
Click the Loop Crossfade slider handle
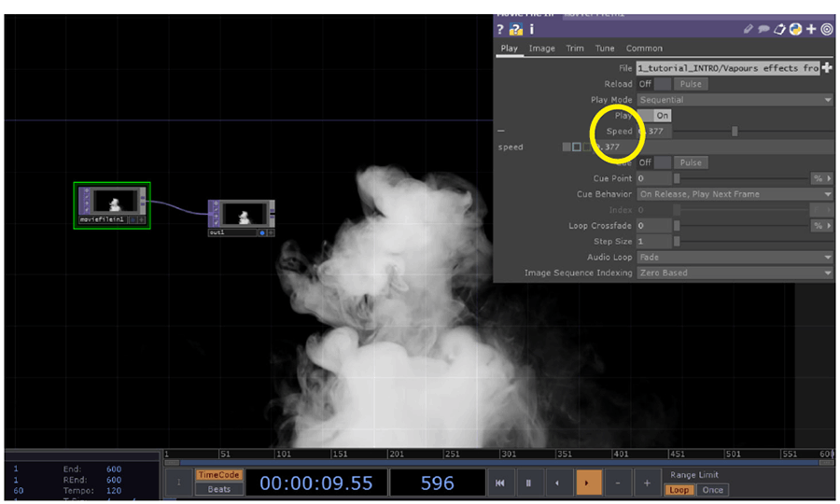click(677, 226)
